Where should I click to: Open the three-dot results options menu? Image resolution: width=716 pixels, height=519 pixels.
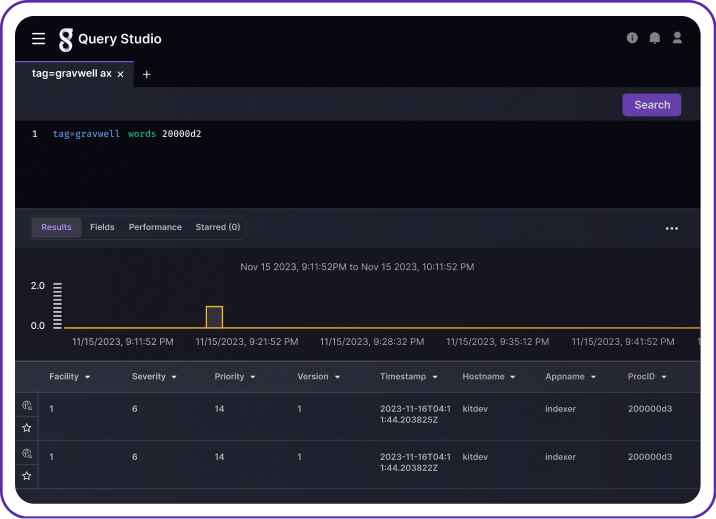(671, 228)
